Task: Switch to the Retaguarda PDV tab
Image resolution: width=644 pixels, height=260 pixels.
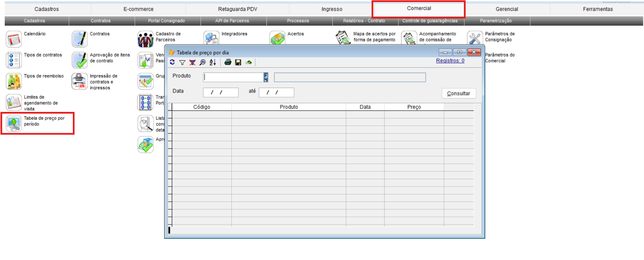Action: [237, 9]
